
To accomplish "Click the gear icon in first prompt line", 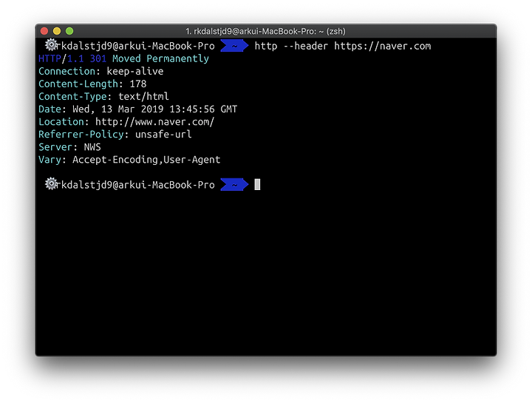I will [x=51, y=45].
